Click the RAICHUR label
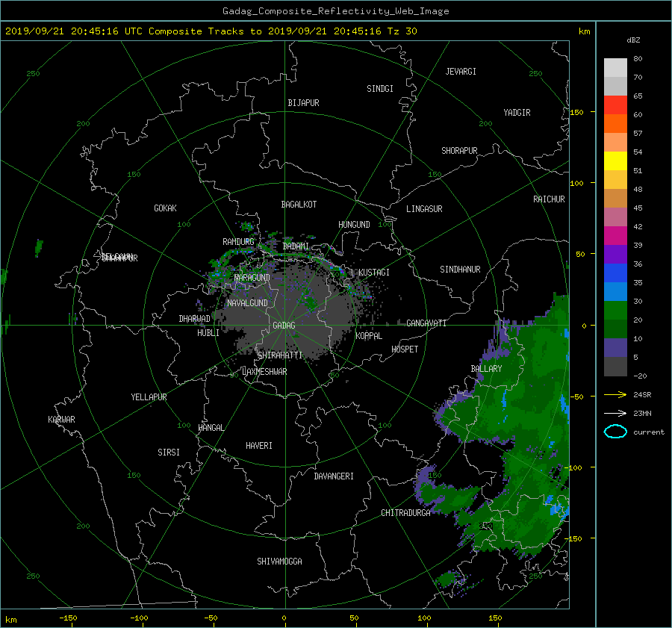672x628 pixels. (x=549, y=199)
